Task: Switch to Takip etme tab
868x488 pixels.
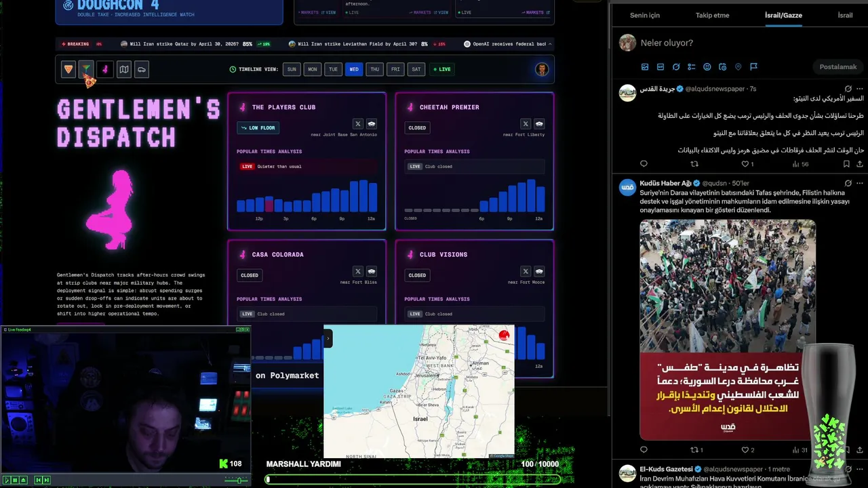Action: (712, 15)
